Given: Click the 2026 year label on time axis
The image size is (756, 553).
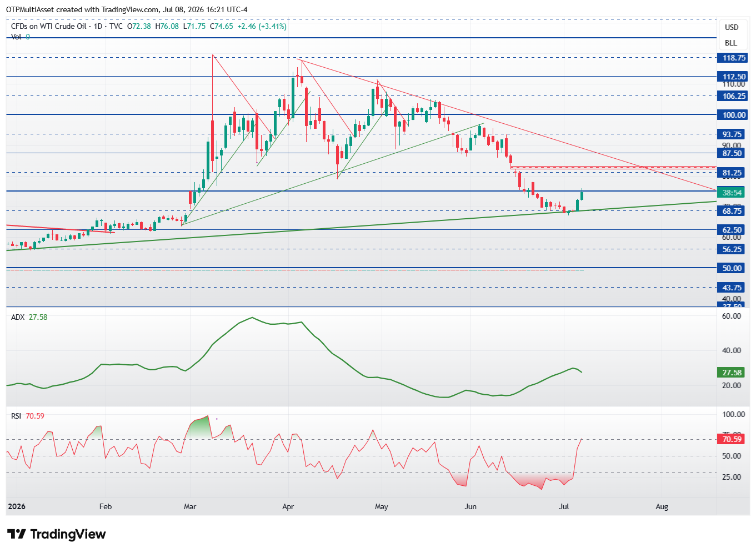Looking at the screenshot, I should (x=17, y=506).
